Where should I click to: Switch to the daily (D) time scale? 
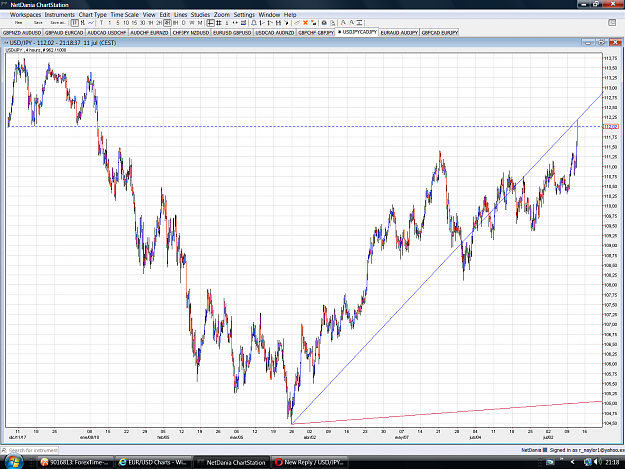pyautogui.click(x=183, y=23)
